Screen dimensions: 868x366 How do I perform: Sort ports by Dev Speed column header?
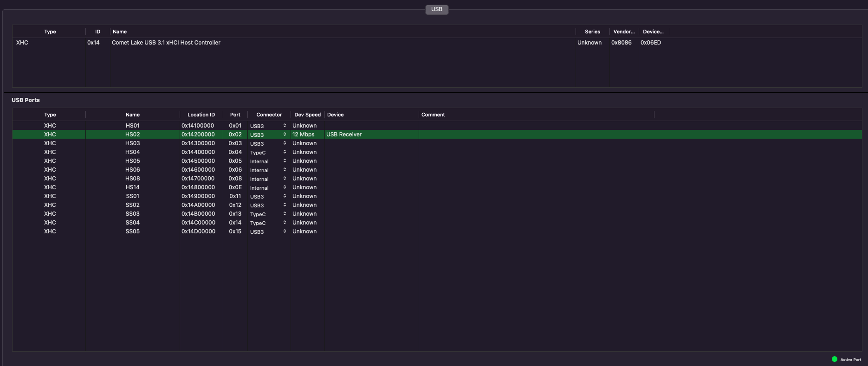(x=307, y=115)
